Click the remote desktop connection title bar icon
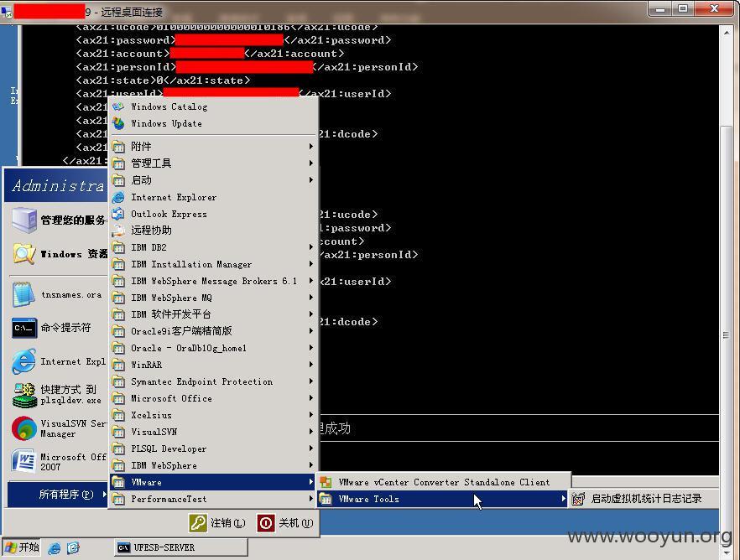Image resolution: width=740 pixels, height=560 pixels. 7,11
